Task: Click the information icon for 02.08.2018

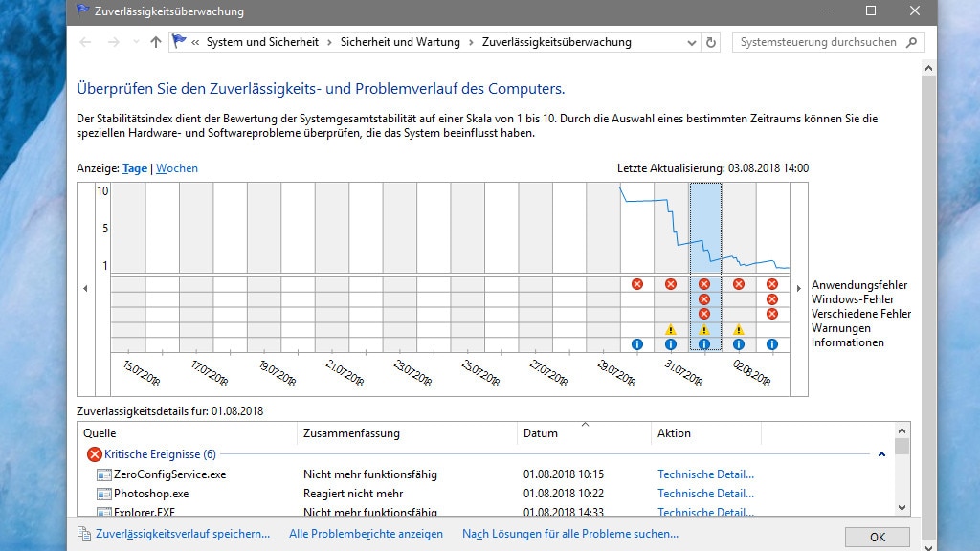Action: tap(739, 343)
